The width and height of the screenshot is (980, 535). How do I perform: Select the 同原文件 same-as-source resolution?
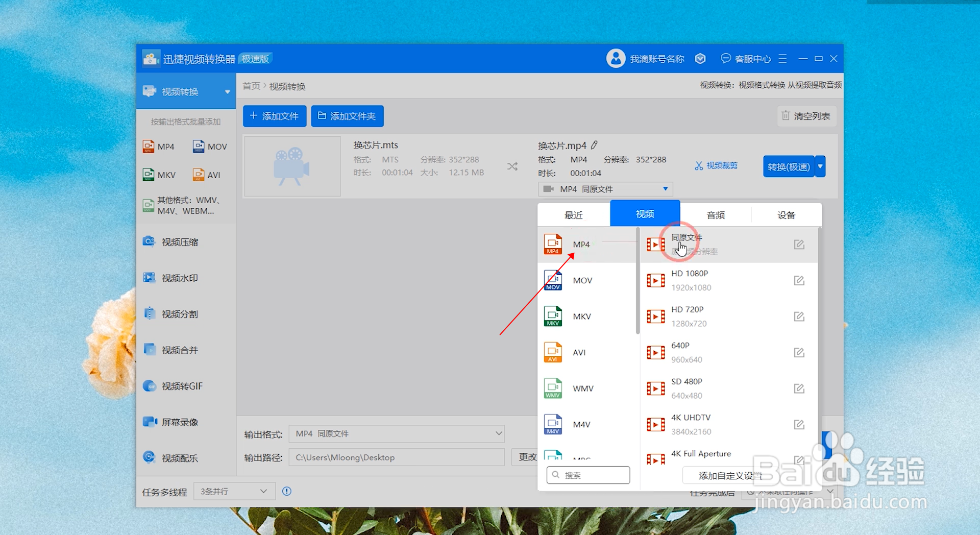729,245
